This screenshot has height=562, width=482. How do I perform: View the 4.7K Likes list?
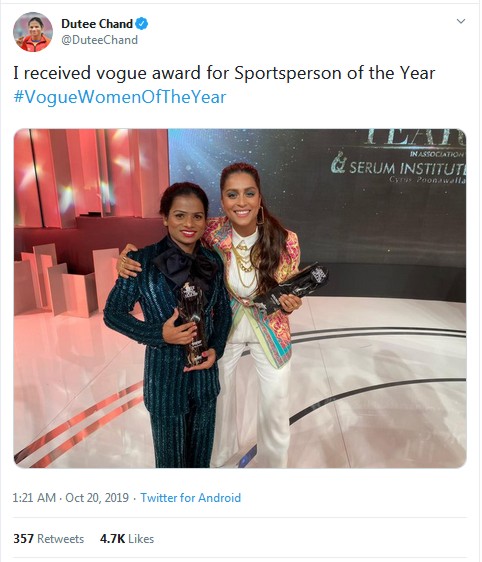(127, 539)
